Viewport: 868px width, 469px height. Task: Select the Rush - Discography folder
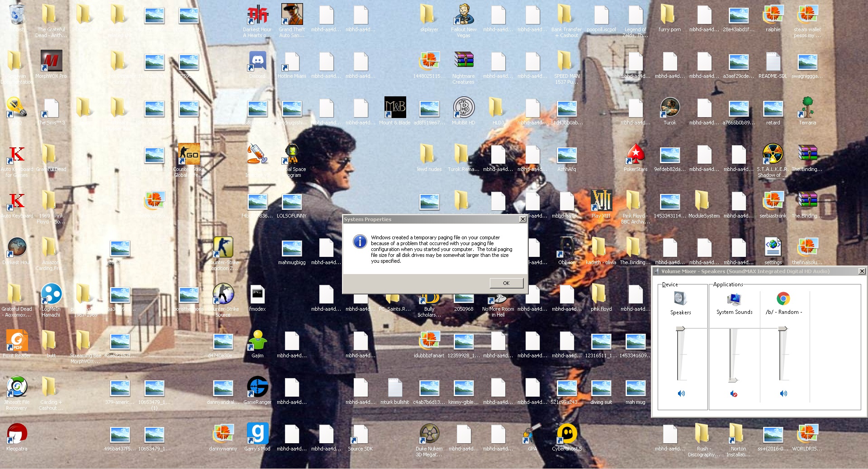704,434
